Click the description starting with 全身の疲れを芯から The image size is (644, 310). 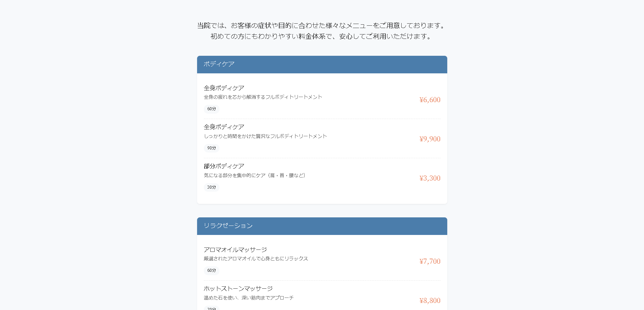[x=263, y=97]
